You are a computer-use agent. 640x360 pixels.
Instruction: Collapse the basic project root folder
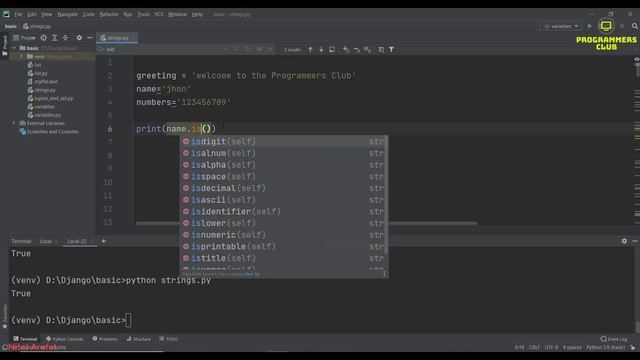15,48
